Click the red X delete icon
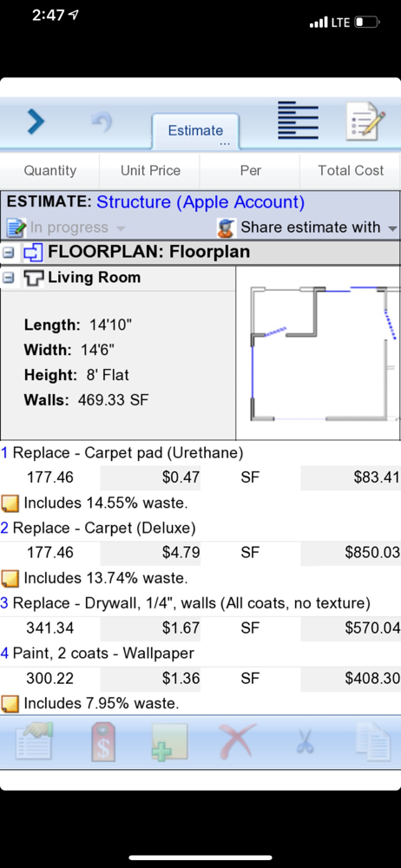Viewport: 401px width, 868px height. (238, 740)
